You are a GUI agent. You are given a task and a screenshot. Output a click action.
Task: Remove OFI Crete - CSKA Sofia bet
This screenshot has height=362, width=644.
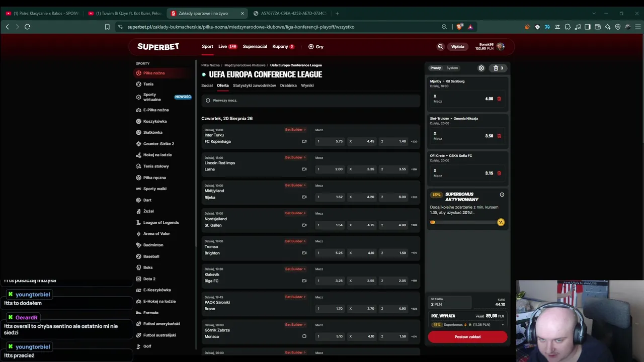tap(499, 173)
